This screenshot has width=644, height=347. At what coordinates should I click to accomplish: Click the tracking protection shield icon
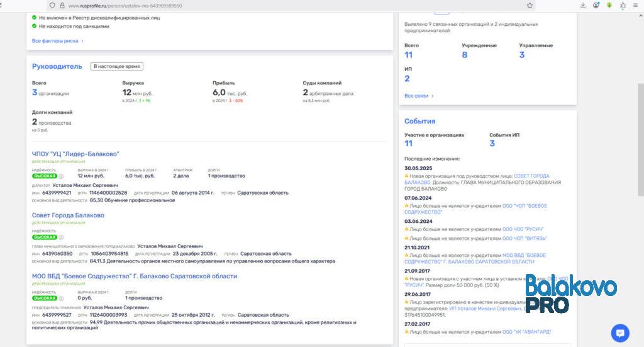(52, 5)
